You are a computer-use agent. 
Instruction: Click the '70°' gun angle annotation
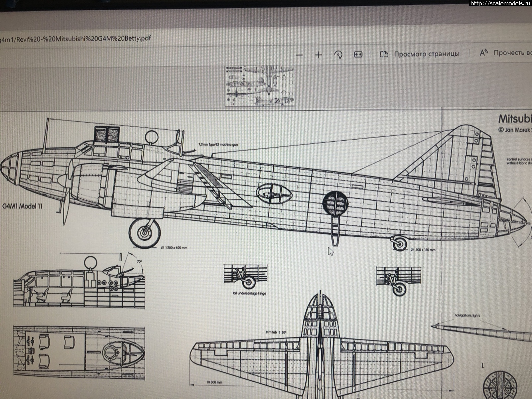pyautogui.click(x=139, y=262)
